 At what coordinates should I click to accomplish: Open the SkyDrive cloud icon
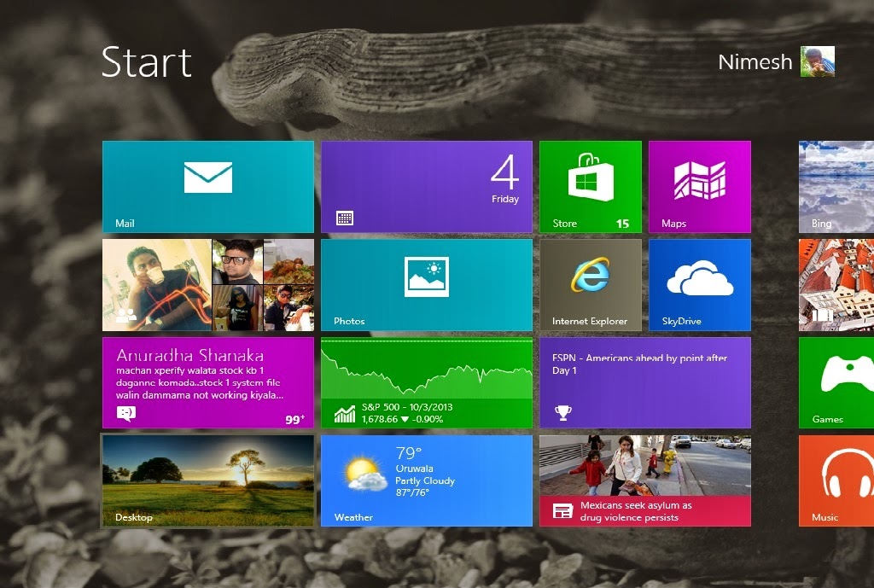700,277
